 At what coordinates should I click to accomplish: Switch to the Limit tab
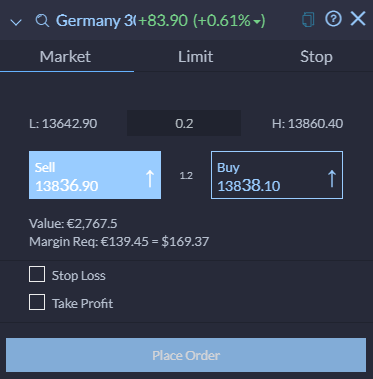click(196, 56)
